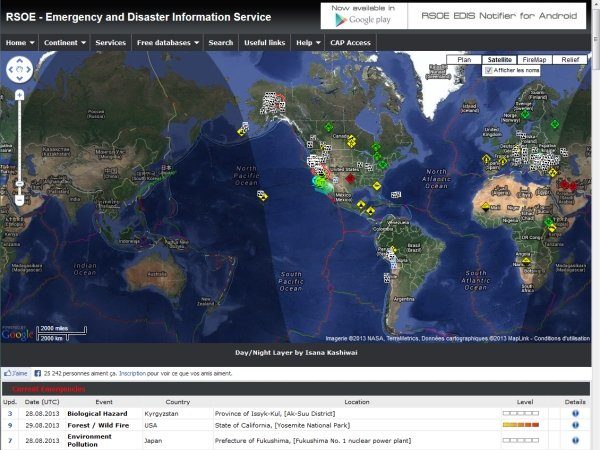The image size is (600, 450).
Task: Click the update count '9' in wildfire row
Action: pos(10,426)
